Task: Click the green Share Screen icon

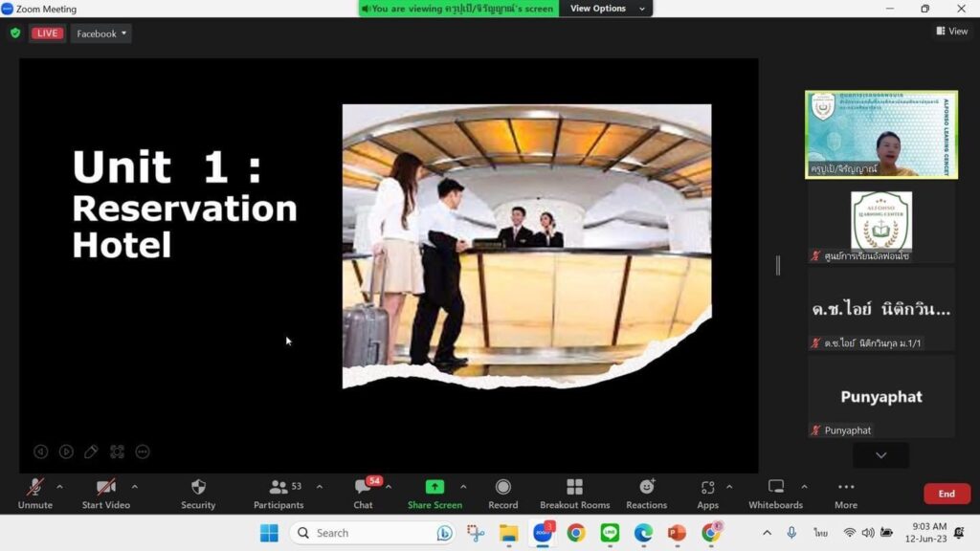Action: (x=434, y=487)
